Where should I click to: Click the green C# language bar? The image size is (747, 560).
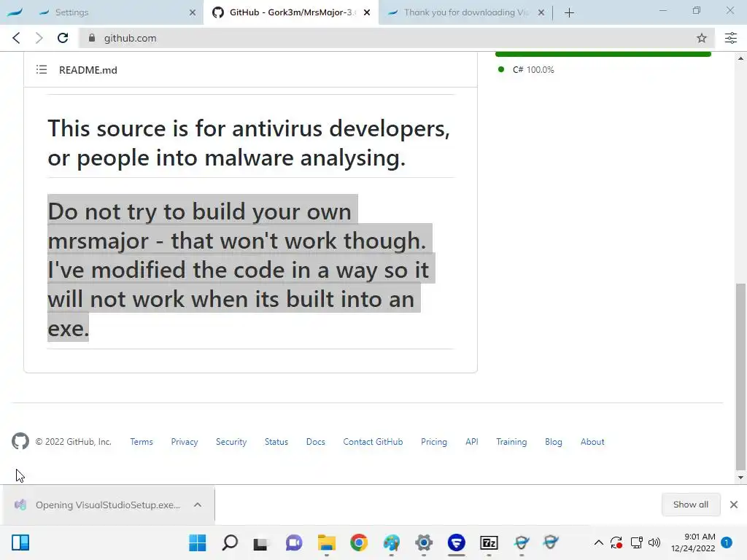(603, 54)
